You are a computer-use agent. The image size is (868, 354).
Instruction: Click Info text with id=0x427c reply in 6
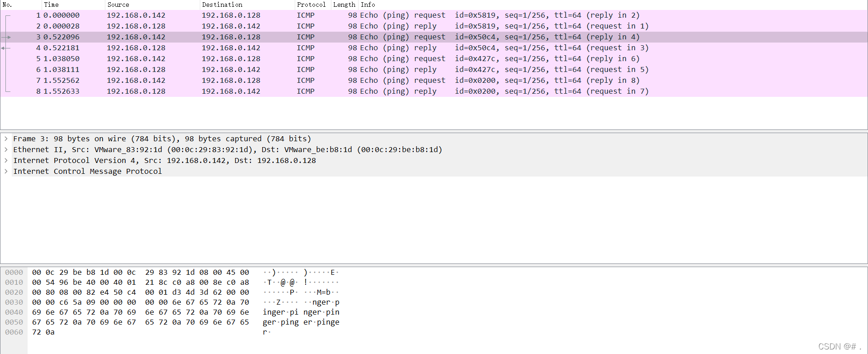pyautogui.click(x=500, y=59)
